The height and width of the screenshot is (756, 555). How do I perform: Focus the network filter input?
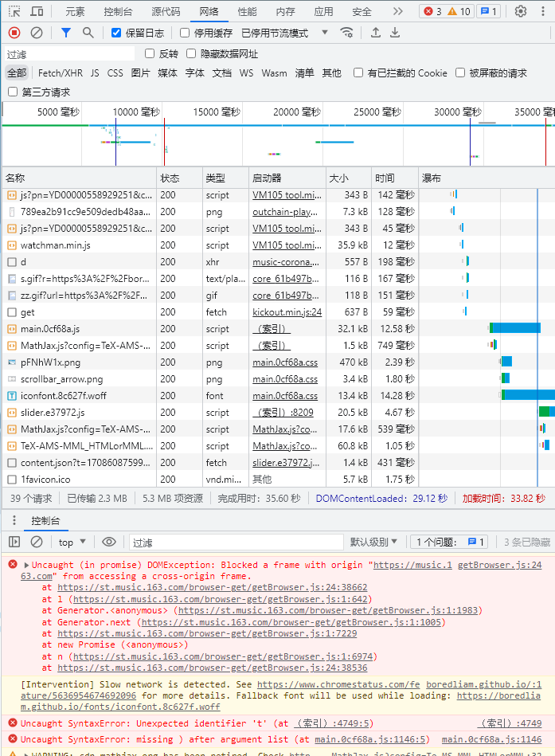70,54
